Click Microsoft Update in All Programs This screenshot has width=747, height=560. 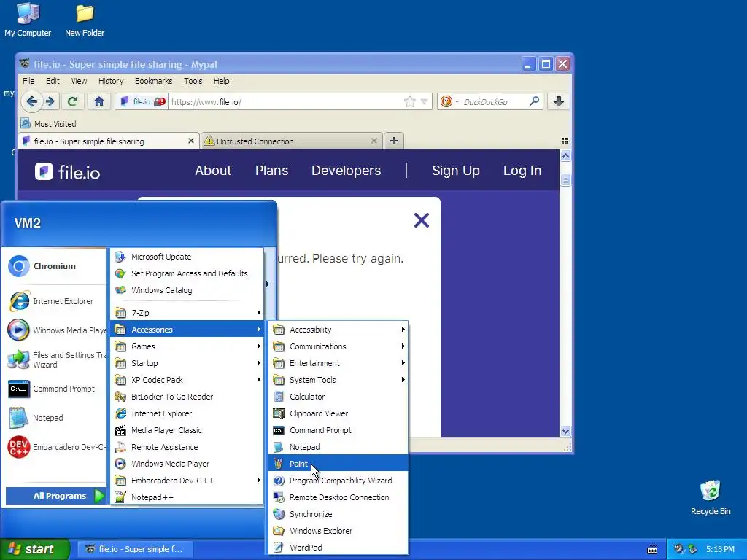pyautogui.click(x=187, y=256)
